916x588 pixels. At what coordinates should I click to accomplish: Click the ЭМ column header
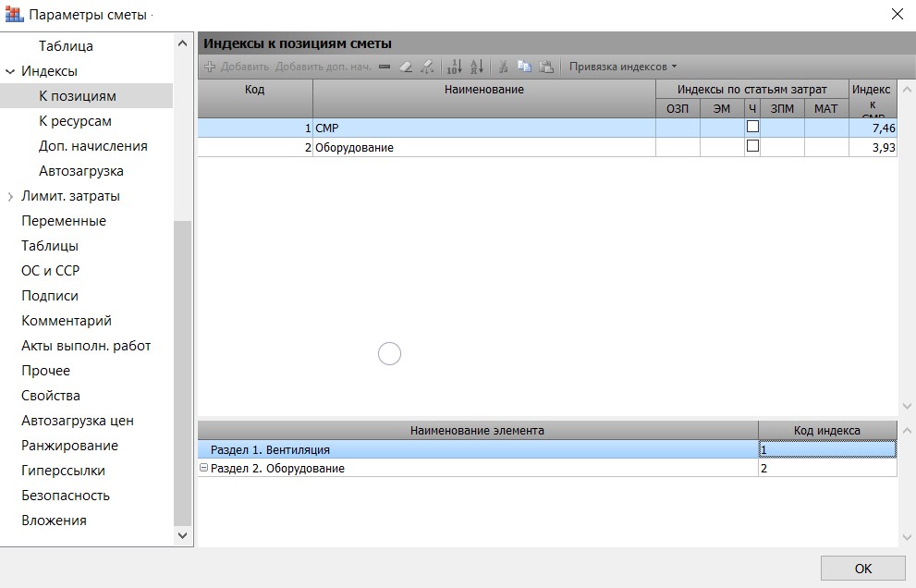pyautogui.click(x=722, y=109)
